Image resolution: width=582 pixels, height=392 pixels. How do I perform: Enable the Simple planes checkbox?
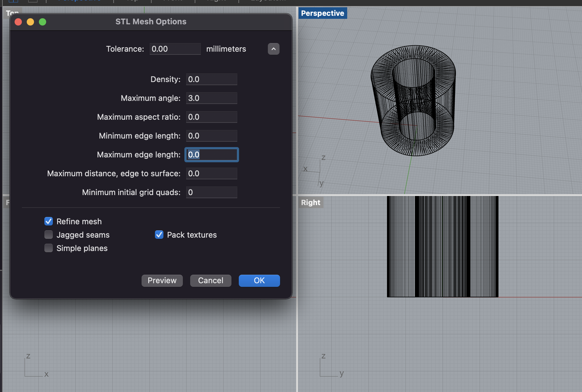point(49,248)
